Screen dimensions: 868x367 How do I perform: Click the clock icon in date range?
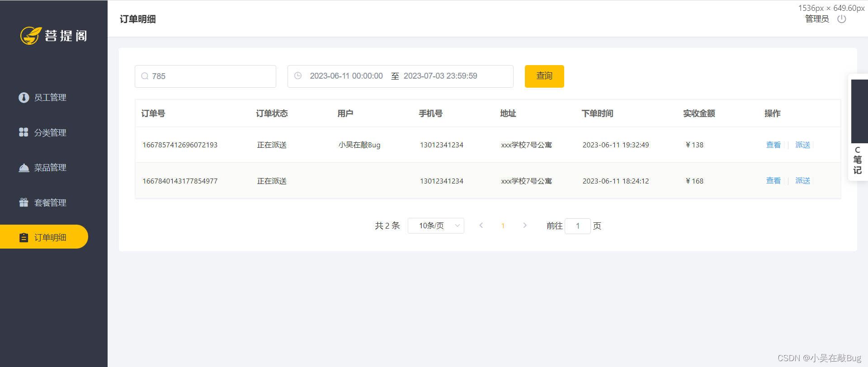tap(298, 76)
